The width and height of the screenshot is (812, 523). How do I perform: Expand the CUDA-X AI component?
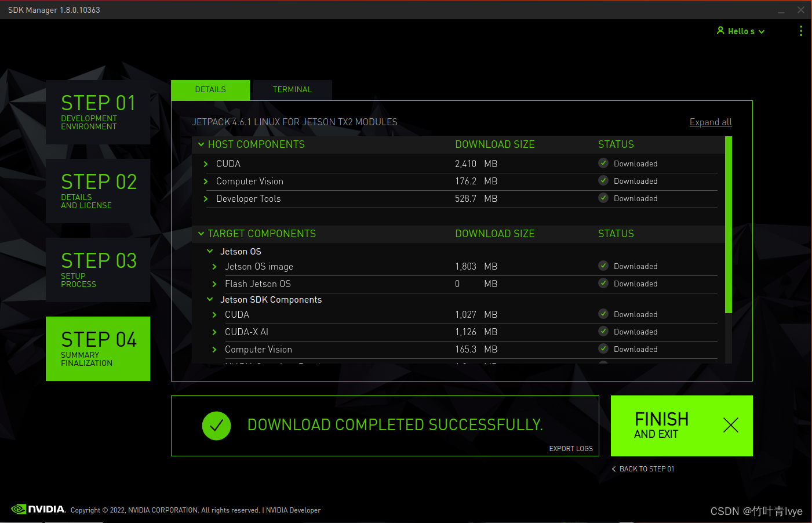214,332
